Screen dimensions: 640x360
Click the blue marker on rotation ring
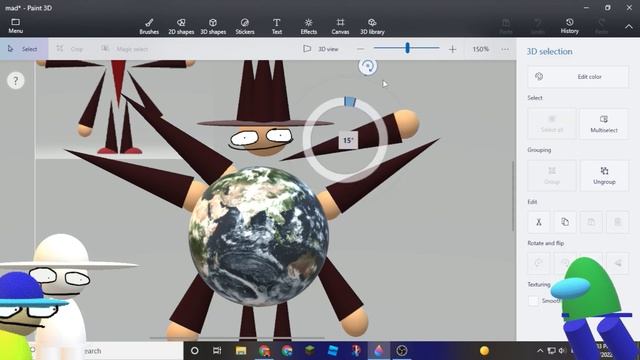coord(350,101)
